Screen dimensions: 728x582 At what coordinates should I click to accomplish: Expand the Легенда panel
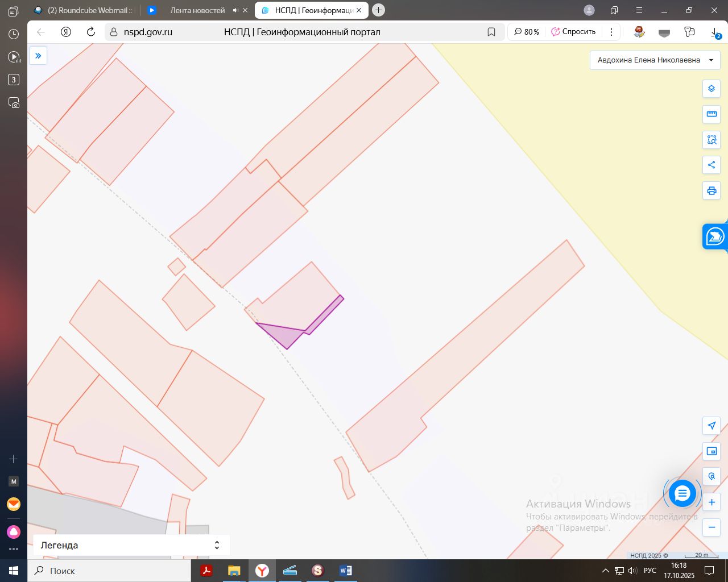pyautogui.click(x=131, y=545)
